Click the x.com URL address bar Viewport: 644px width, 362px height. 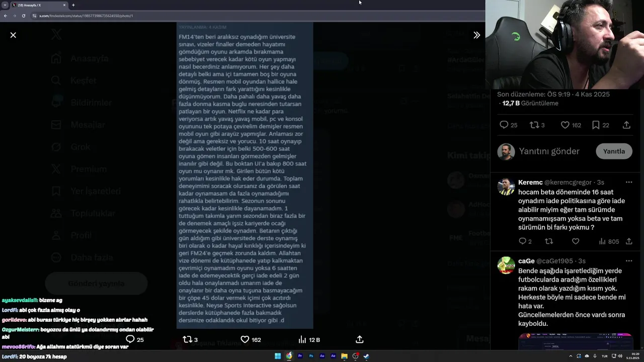tap(257, 16)
